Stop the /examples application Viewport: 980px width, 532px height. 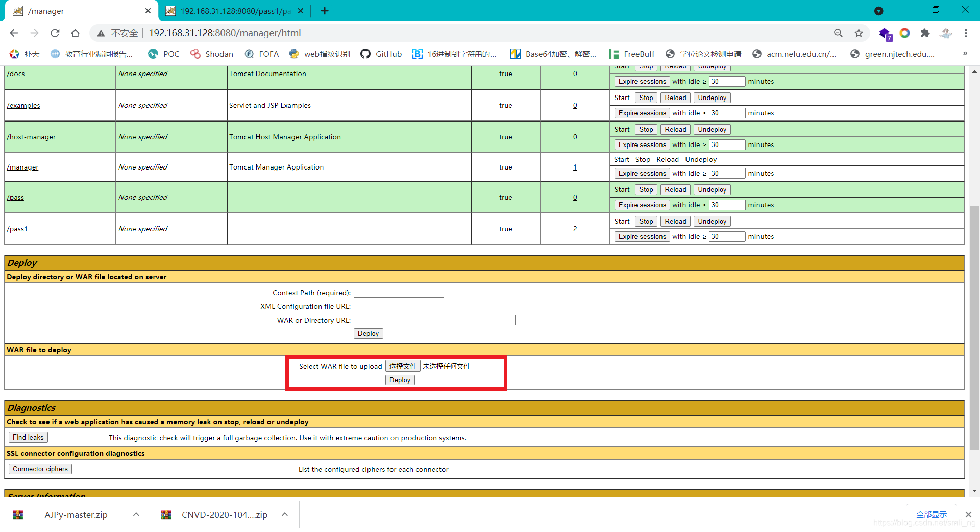coord(646,98)
